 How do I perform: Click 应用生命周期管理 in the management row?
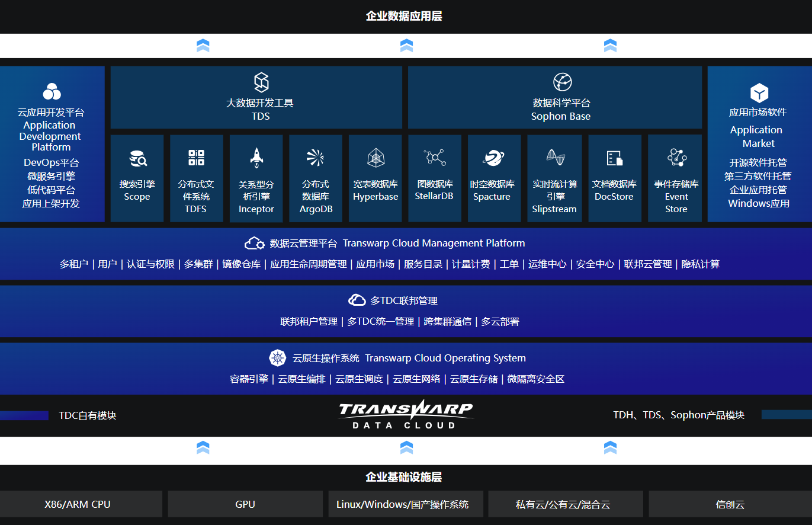click(309, 264)
